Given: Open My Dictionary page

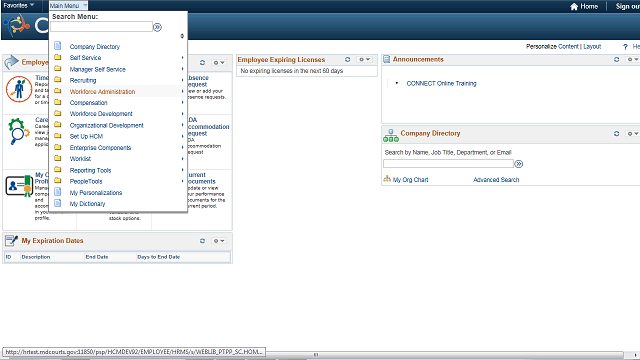Looking at the screenshot, I should 87,204.
